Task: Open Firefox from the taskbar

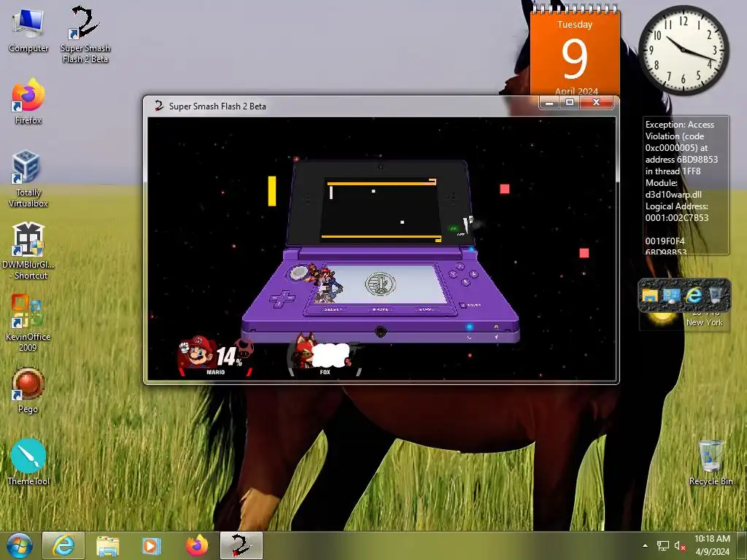Action: click(x=197, y=545)
